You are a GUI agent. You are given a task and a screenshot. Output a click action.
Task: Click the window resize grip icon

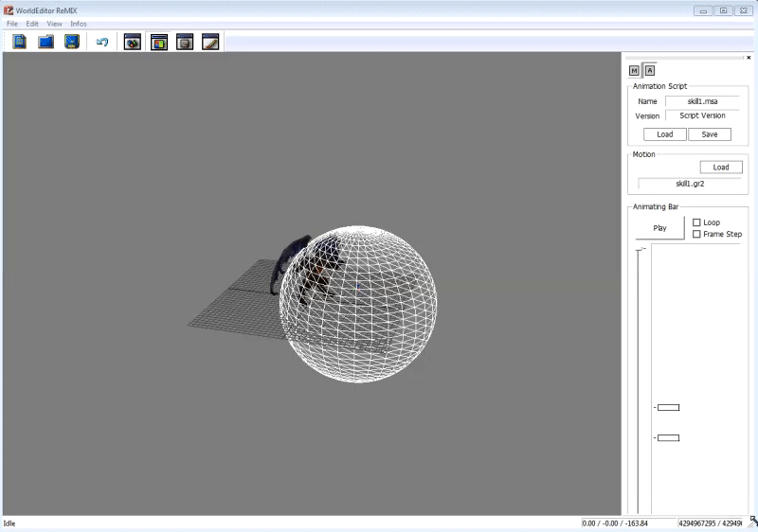coord(753,522)
